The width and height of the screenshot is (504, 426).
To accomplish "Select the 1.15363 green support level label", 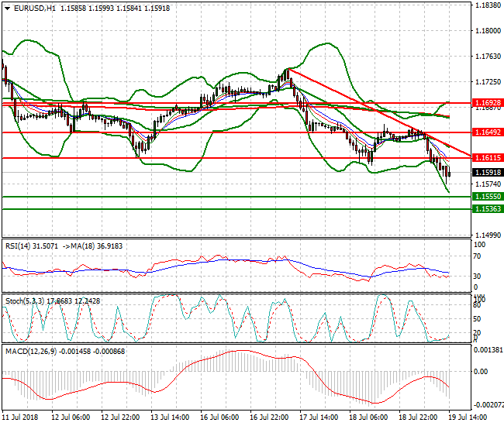I will [x=488, y=209].
